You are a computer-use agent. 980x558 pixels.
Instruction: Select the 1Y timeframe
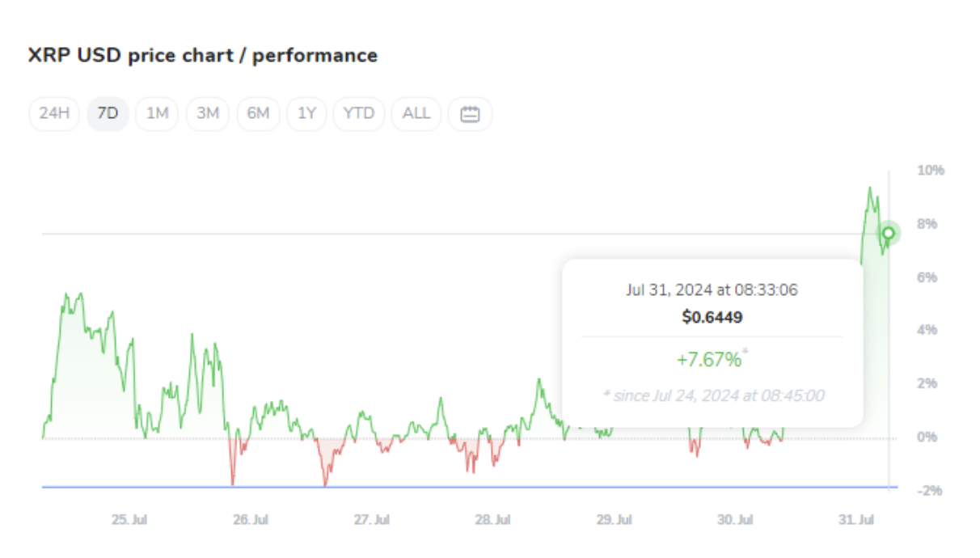coord(306,113)
